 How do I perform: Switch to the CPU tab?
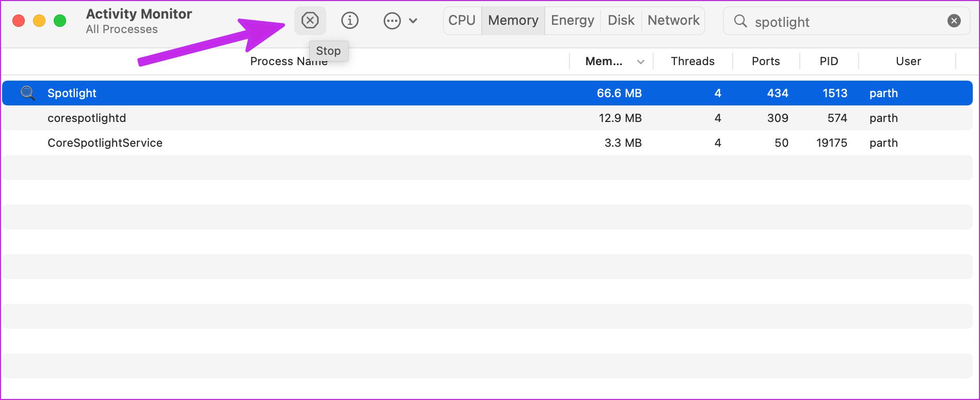pyautogui.click(x=462, y=20)
